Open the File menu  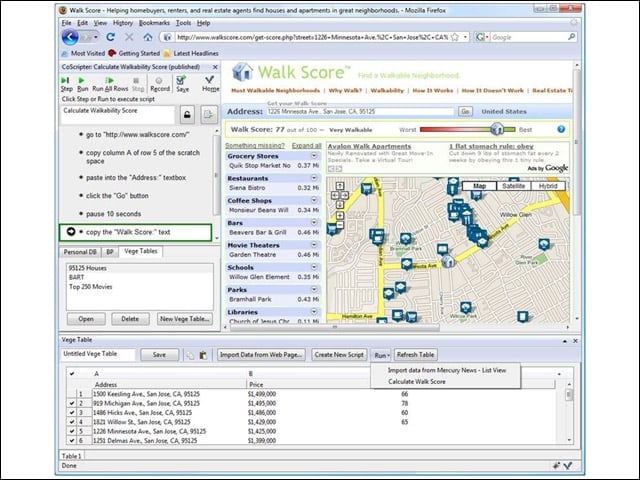click(x=67, y=23)
